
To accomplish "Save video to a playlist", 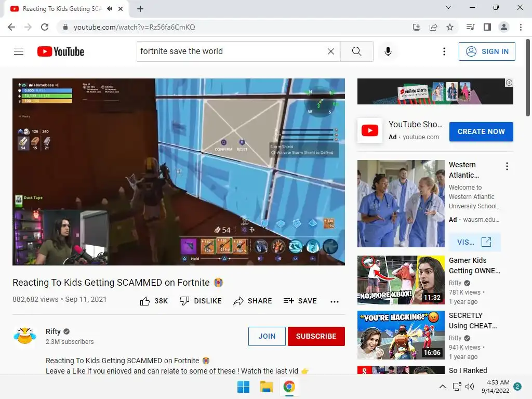I will coord(300,301).
